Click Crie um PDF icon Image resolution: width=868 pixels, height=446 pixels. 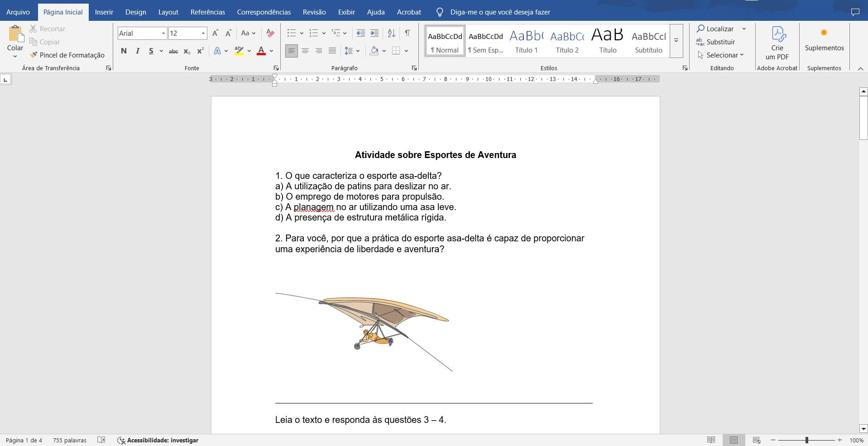(777, 43)
